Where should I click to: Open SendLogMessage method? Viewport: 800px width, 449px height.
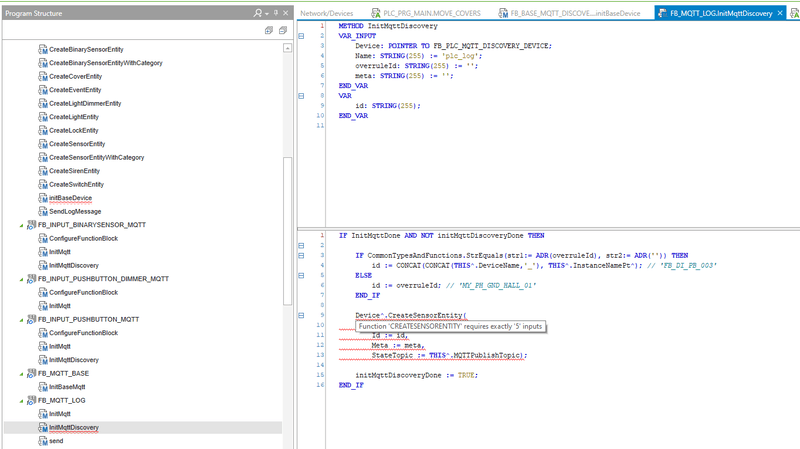[x=75, y=212]
